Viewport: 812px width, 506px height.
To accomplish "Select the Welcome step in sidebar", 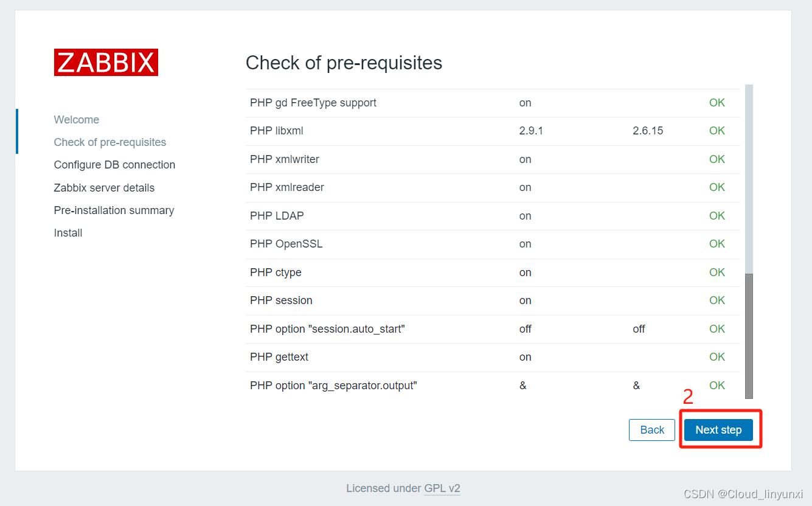I will tap(77, 120).
